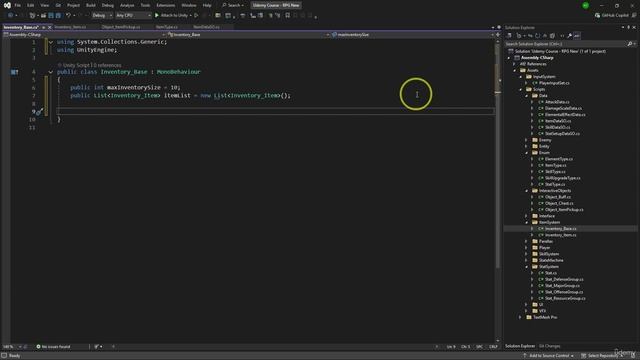Click the Solution Explorer Preview Selected Items icon
The image size is (640, 360).
coord(577,36)
